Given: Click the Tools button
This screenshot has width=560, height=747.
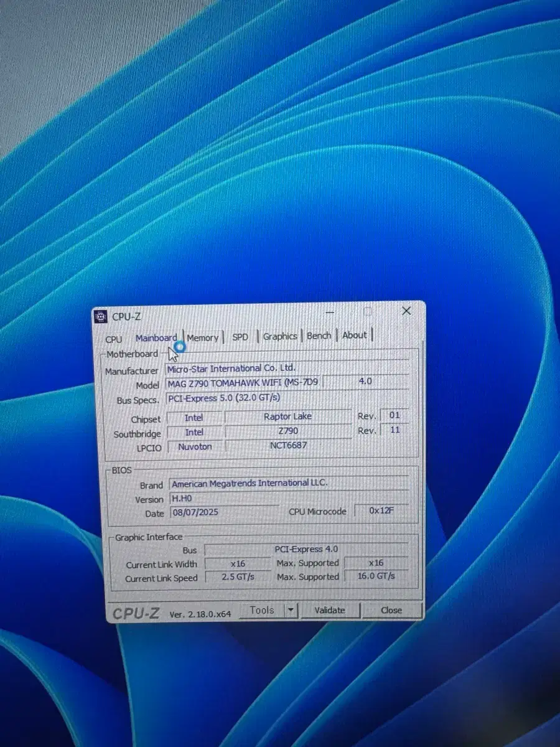Looking at the screenshot, I should (262, 611).
